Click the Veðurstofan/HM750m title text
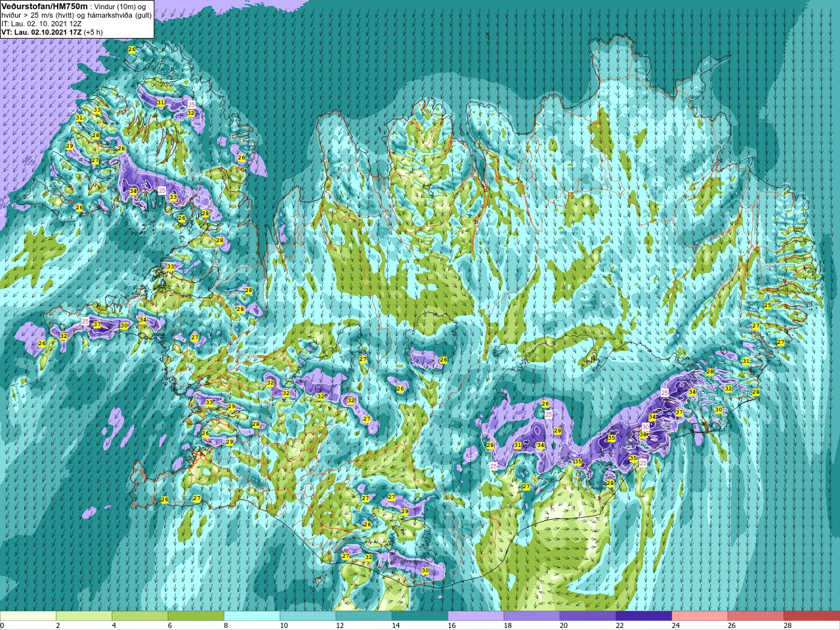This screenshot has height=630, width=840. click(x=44, y=6)
